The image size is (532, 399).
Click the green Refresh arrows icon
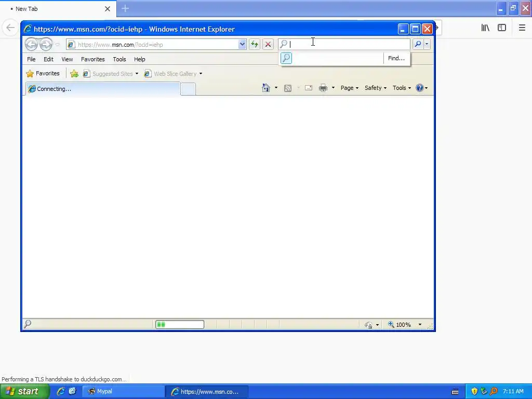click(255, 44)
